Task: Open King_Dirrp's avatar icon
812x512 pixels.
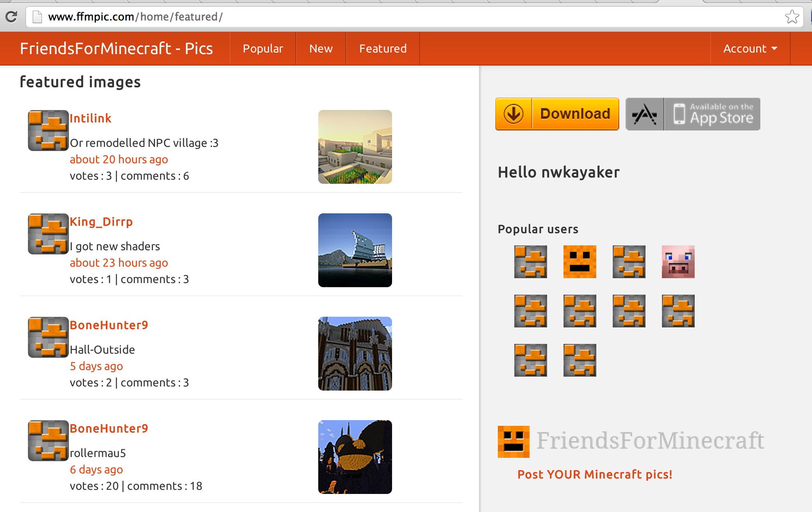Action: pos(48,234)
